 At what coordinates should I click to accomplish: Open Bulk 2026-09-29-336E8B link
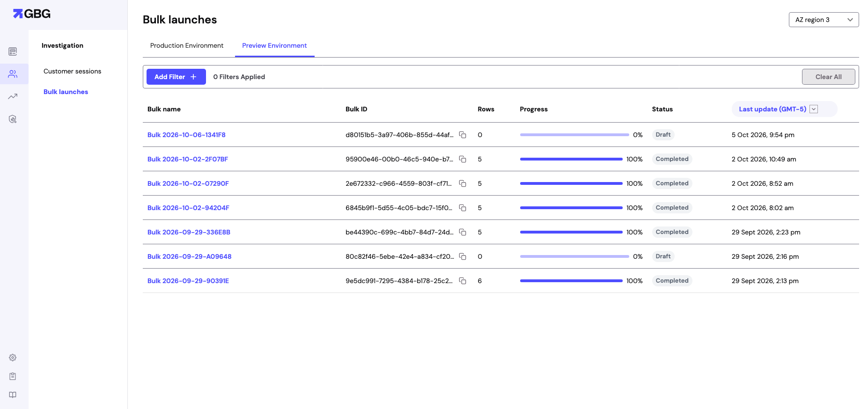click(x=189, y=232)
